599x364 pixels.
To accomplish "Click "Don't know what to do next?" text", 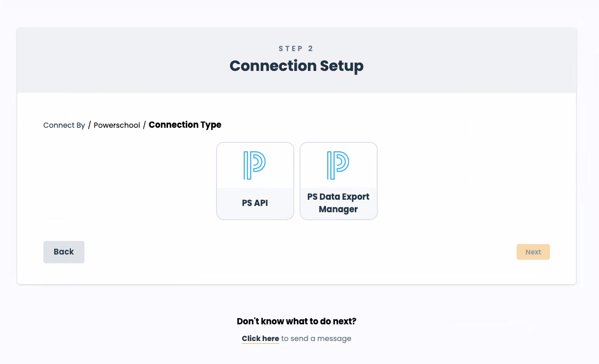I will click(x=296, y=321).
